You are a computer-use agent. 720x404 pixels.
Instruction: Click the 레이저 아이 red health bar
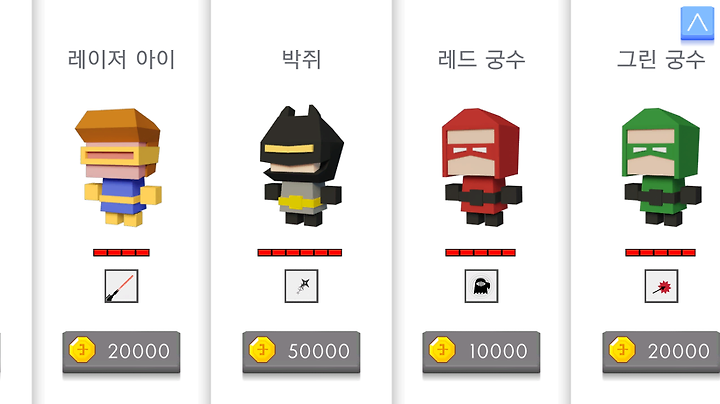[x=121, y=252]
